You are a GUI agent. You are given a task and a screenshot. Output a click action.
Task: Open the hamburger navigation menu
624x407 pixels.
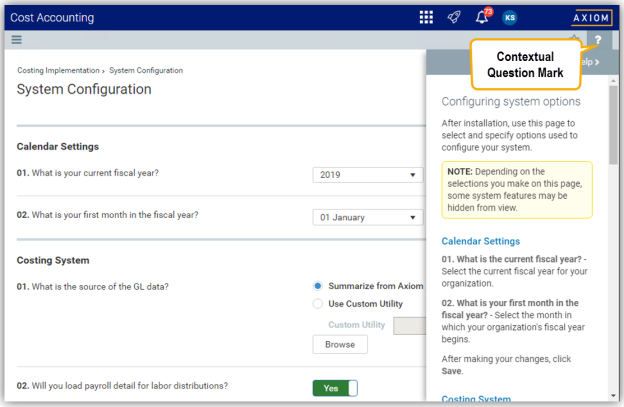pos(16,40)
